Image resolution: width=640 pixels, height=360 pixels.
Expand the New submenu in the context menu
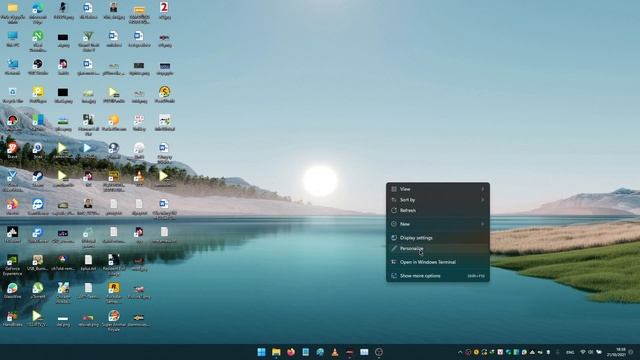(438, 224)
